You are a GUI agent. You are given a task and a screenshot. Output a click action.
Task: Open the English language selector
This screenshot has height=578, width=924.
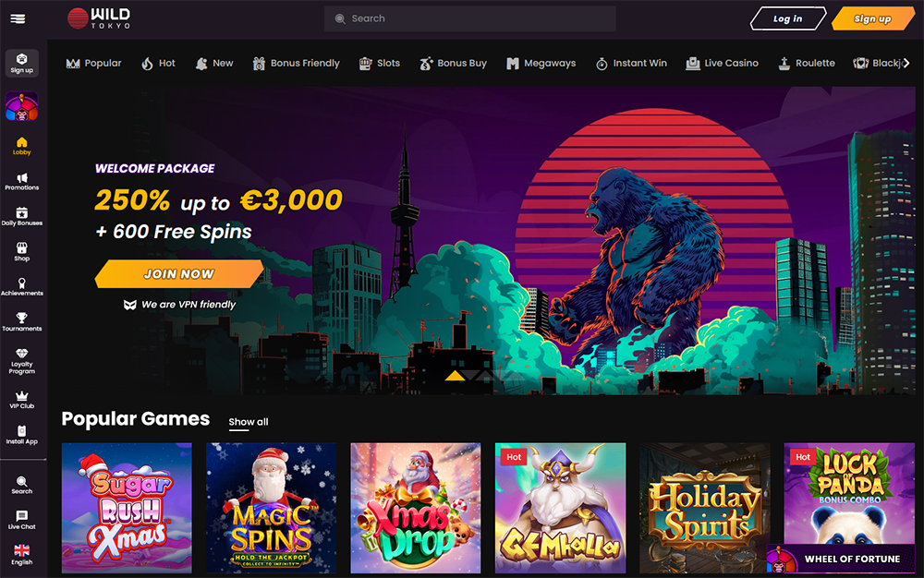22,555
